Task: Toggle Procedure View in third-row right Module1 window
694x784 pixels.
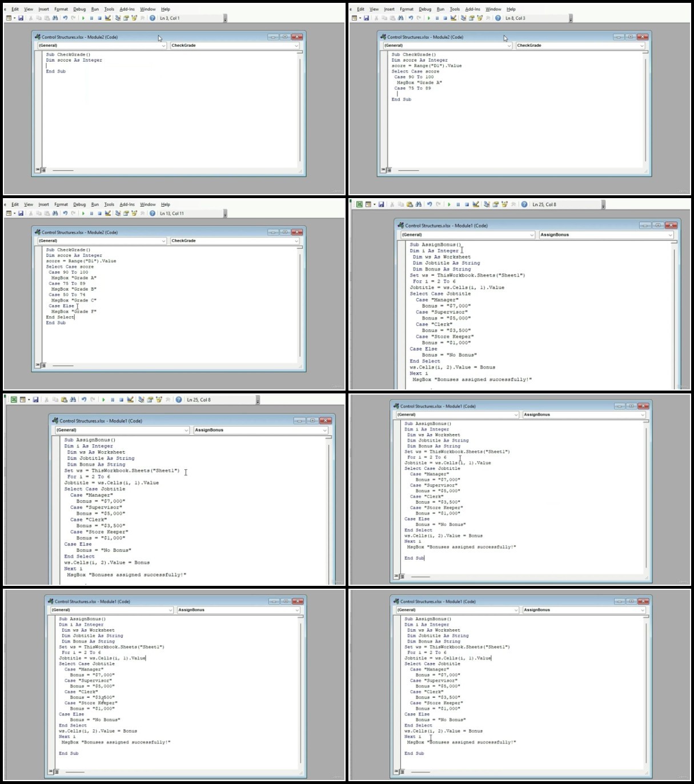Action: [397, 576]
